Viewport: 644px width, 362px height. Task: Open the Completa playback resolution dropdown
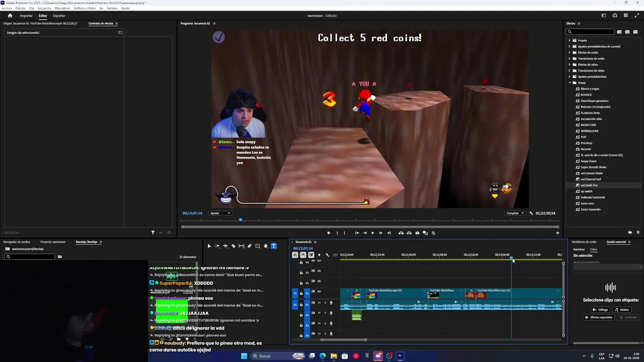[x=515, y=213]
